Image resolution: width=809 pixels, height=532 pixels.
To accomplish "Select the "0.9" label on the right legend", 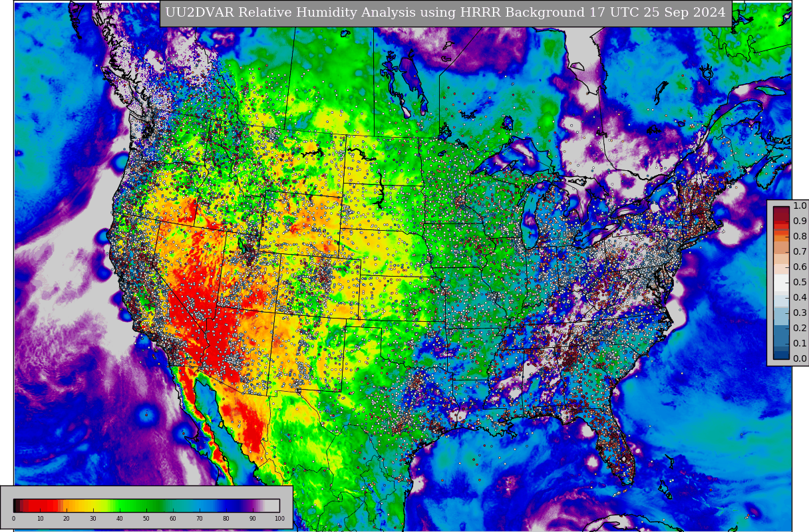I will (x=800, y=221).
